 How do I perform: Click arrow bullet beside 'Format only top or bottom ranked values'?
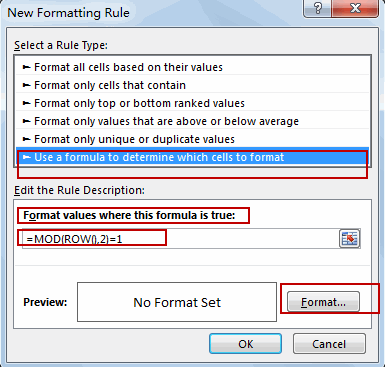[x=26, y=103]
